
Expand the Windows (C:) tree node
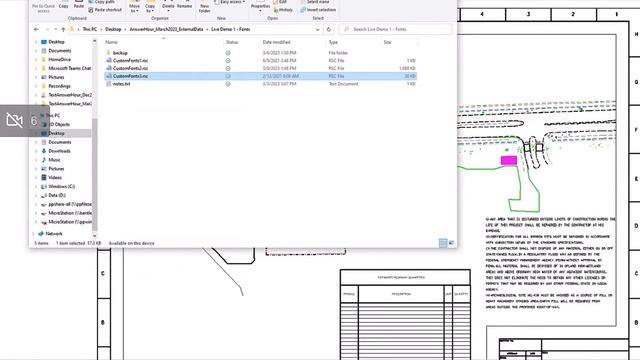tap(36, 187)
